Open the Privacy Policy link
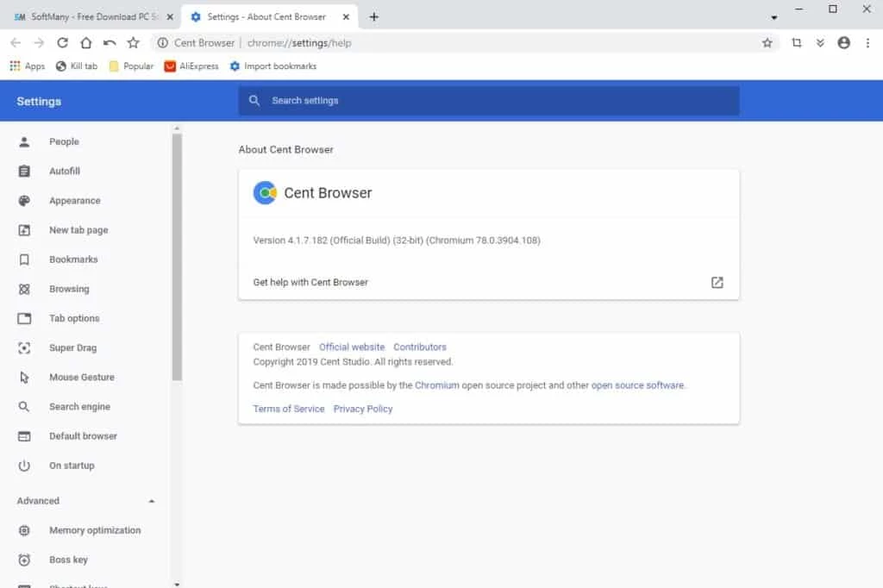 coord(362,409)
